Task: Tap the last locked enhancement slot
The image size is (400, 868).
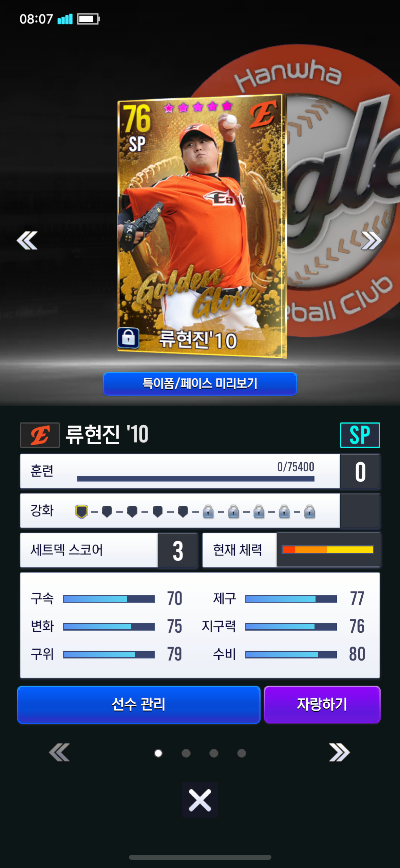Action: (x=309, y=511)
